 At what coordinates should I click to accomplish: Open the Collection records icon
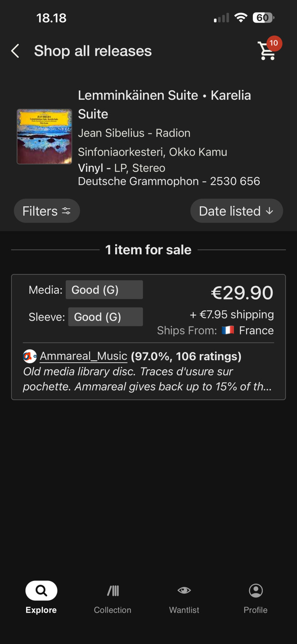tap(113, 590)
